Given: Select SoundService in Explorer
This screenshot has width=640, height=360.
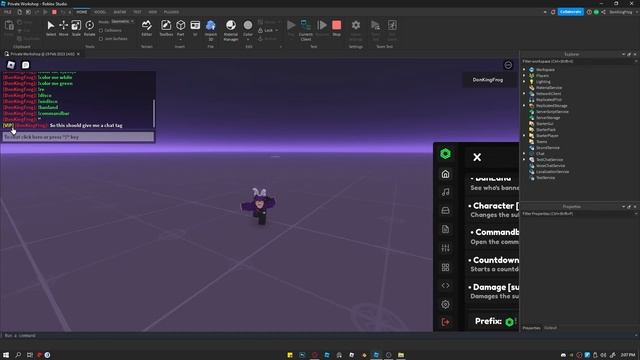Looking at the screenshot, I should point(547,148).
